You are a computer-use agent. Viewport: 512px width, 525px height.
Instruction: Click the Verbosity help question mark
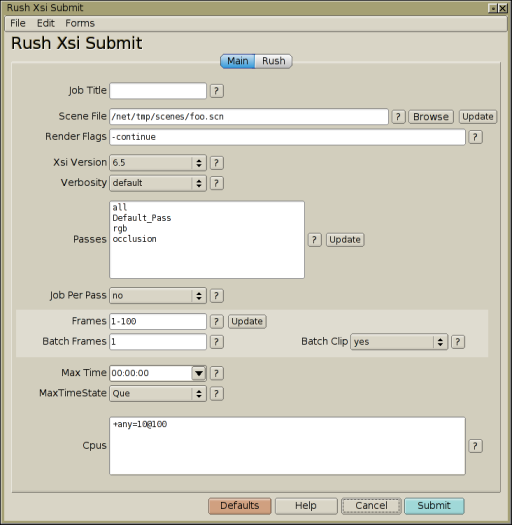tap(217, 183)
